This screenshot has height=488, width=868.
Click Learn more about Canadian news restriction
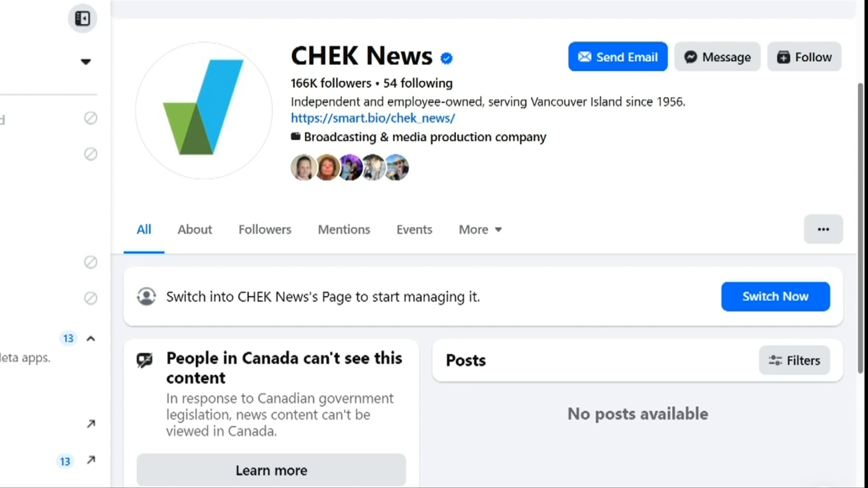click(x=271, y=470)
